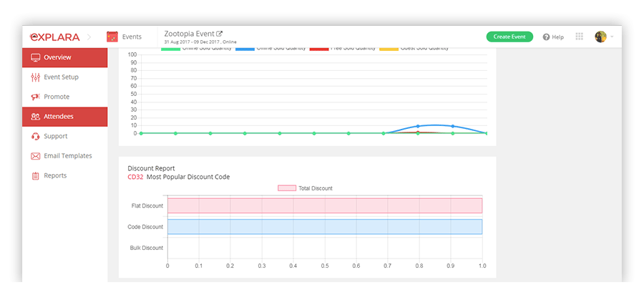Image resolution: width=644 pixels, height=290 pixels.
Task: Click the Zootopia Event title
Action: click(190, 34)
